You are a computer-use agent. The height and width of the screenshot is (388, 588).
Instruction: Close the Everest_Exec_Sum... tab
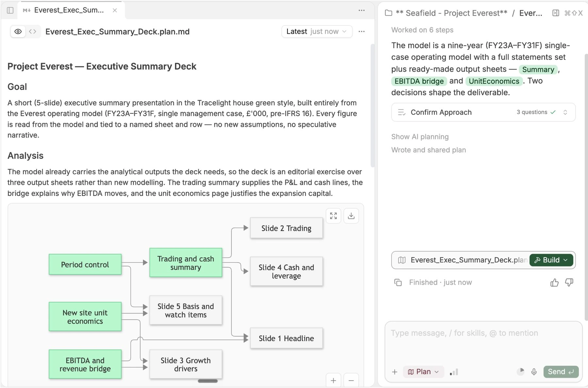point(115,10)
